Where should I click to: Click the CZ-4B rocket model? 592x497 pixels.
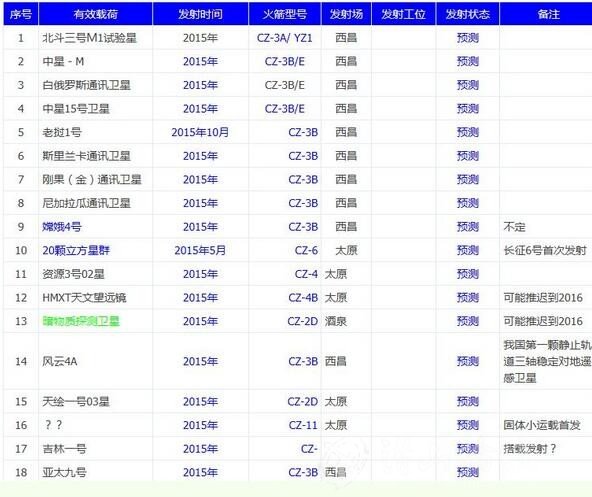pyautogui.click(x=303, y=298)
